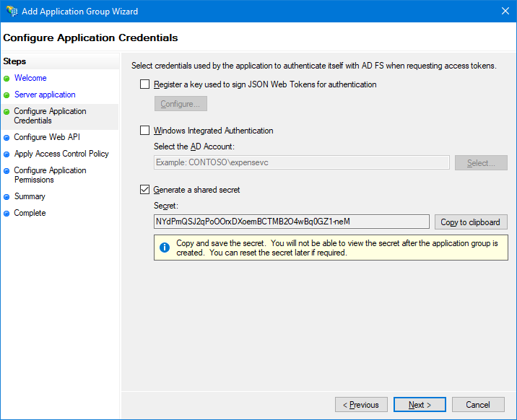Click the 'Secret:' label
This screenshot has width=517, height=420.
pos(166,206)
